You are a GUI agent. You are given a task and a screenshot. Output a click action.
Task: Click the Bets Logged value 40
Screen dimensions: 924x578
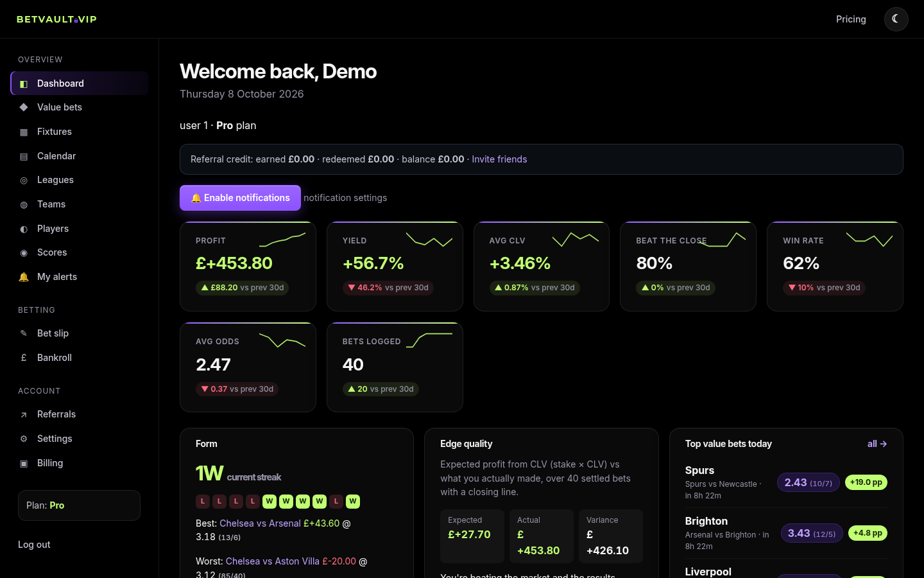353,365
